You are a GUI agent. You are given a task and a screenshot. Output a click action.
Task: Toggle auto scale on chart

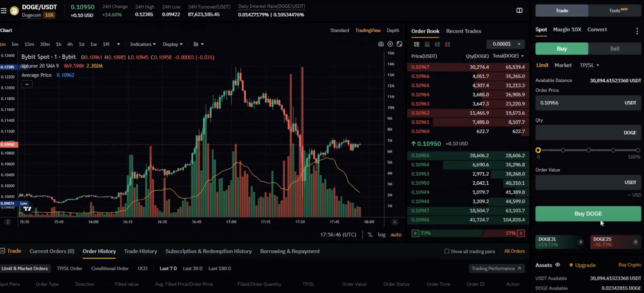coord(396,235)
